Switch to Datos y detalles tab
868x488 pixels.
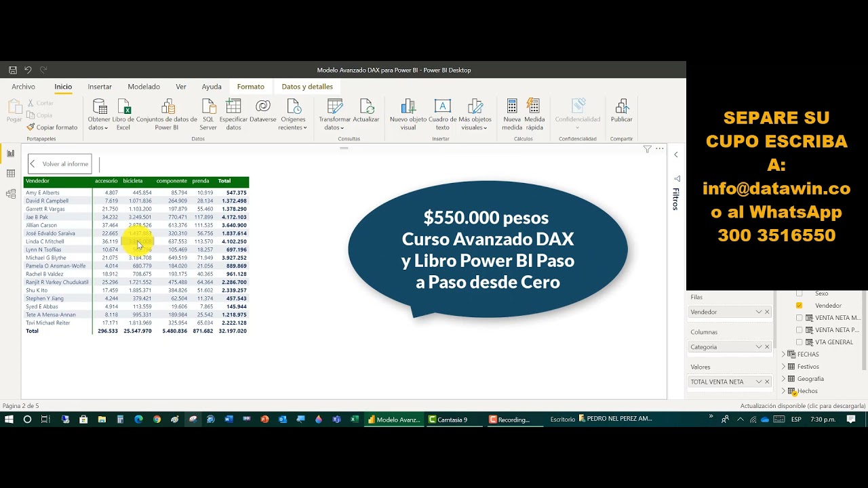pyautogui.click(x=307, y=87)
